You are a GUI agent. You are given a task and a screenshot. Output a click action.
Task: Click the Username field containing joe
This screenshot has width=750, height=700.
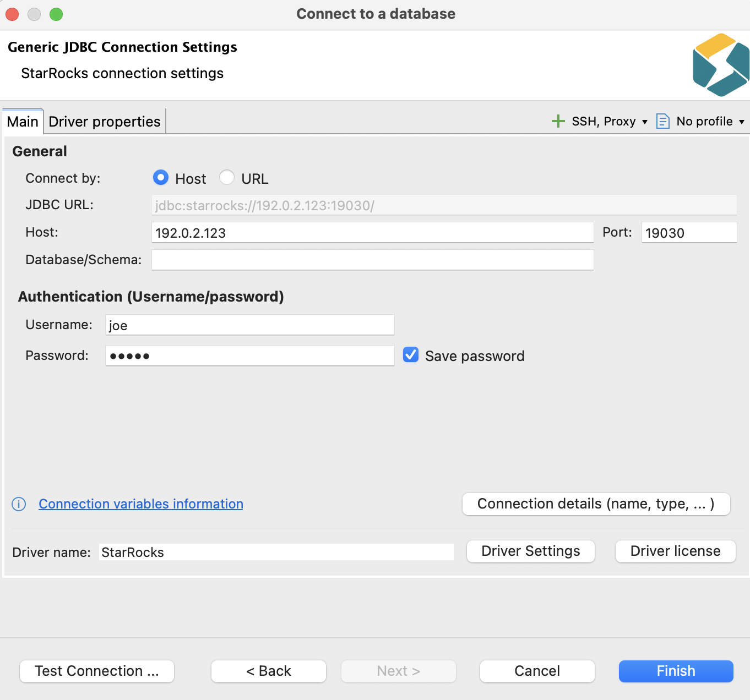click(250, 325)
